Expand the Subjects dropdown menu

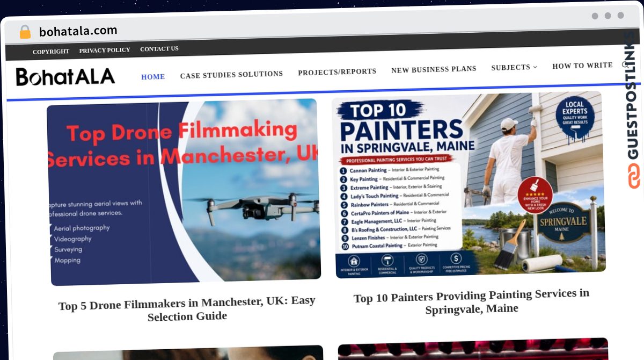click(x=514, y=67)
